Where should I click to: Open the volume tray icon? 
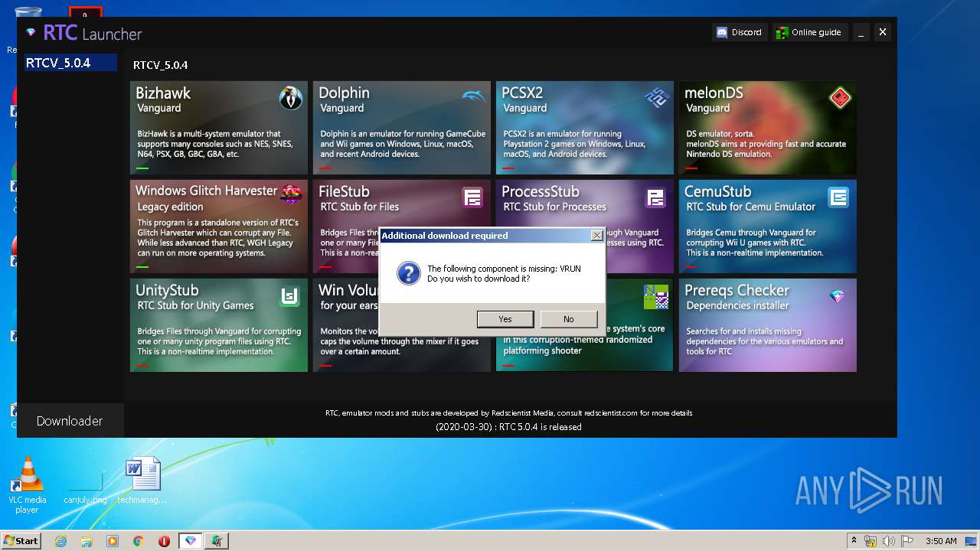click(x=889, y=541)
